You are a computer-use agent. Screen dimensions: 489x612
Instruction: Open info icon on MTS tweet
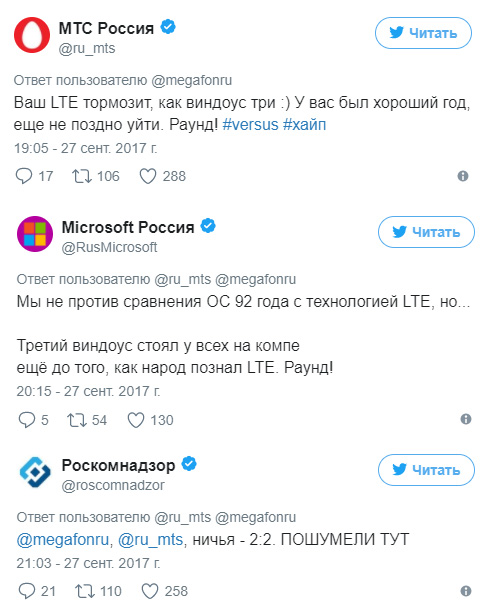462,176
